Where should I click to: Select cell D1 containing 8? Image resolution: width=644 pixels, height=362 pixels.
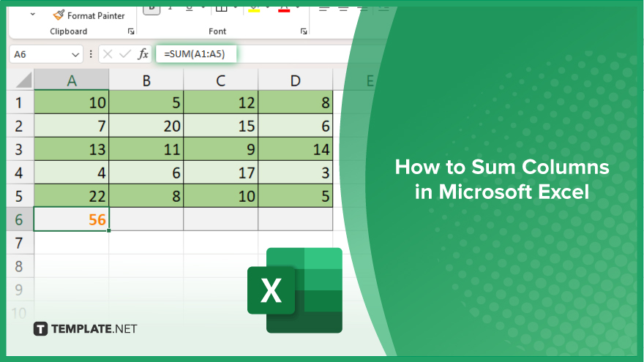tap(296, 102)
